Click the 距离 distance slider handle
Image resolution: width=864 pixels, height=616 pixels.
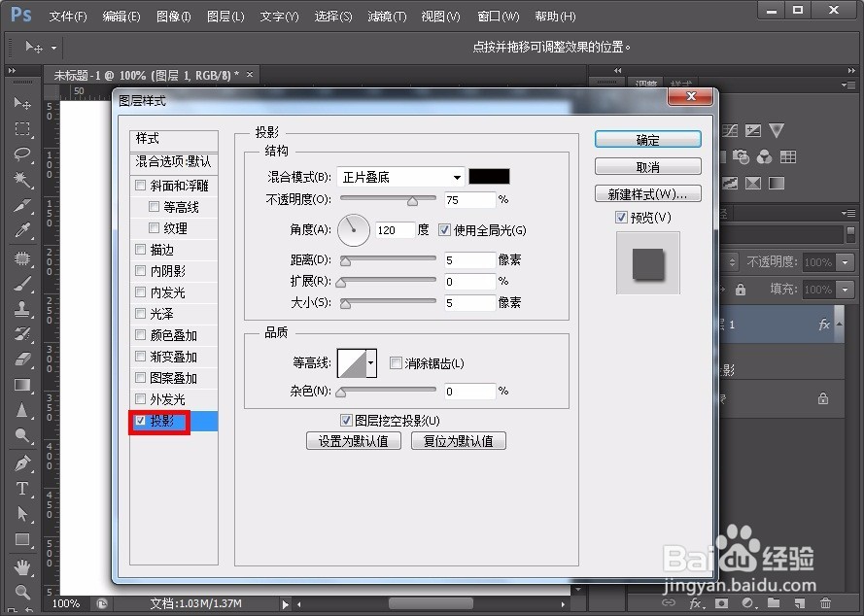pyautogui.click(x=345, y=261)
